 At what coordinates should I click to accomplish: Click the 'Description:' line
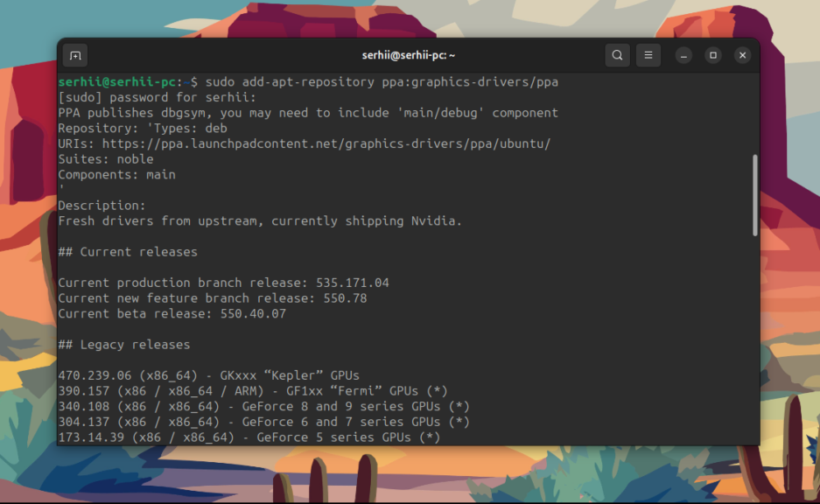point(102,206)
